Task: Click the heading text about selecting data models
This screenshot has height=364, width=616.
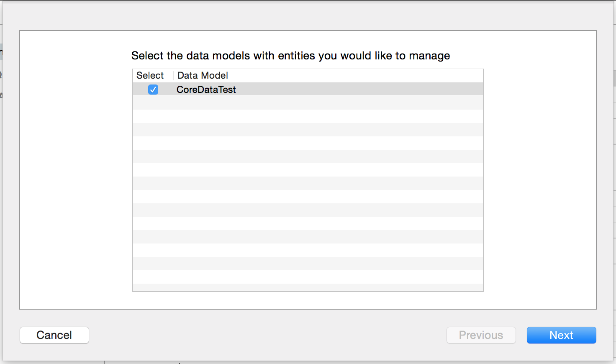Action: click(x=290, y=56)
